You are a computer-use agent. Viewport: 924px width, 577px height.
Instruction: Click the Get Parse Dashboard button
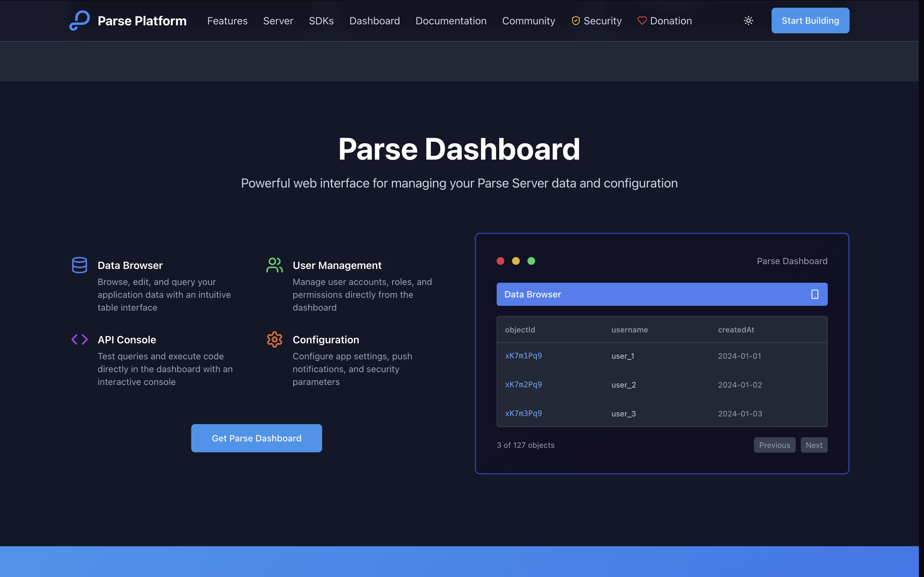point(257,438)
